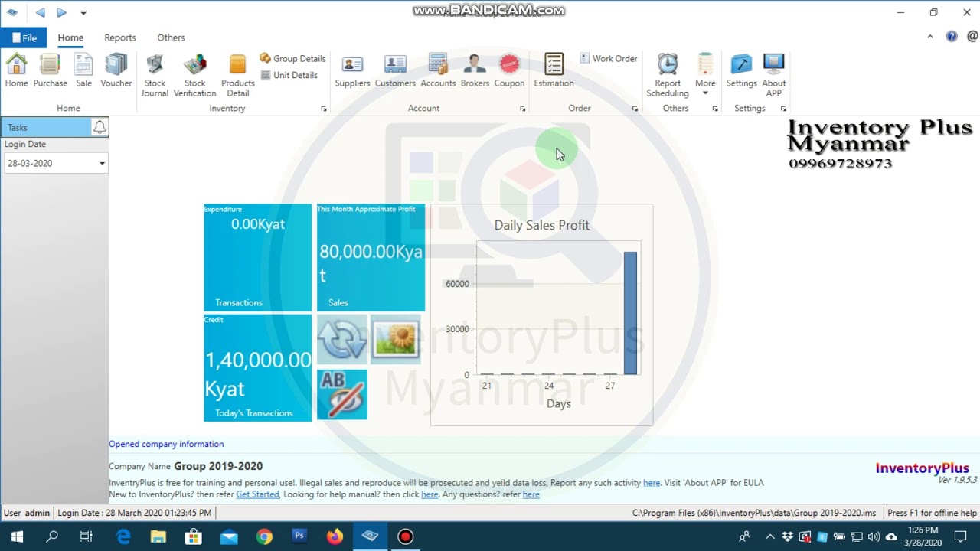Screen dimensions: 980x551
Task: Open the This Month Approximate Profit tile
Action: click(x=371, y=257)
